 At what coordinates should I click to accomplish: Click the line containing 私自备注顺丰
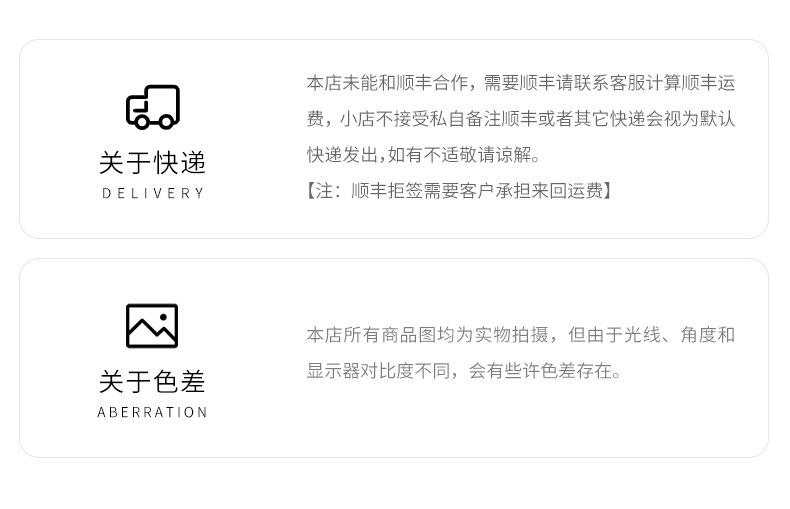click(521, 119)
